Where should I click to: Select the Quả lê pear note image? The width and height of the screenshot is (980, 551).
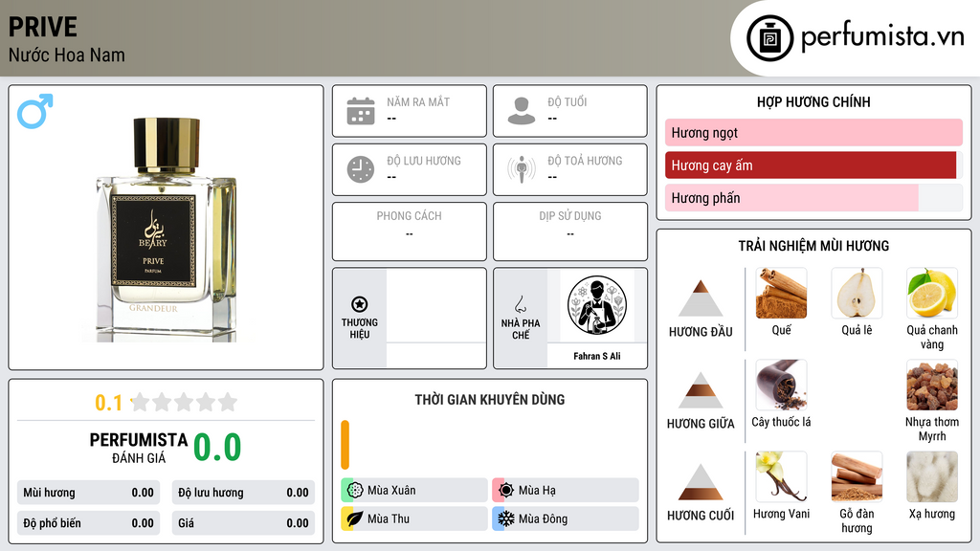tap(857, 293)
